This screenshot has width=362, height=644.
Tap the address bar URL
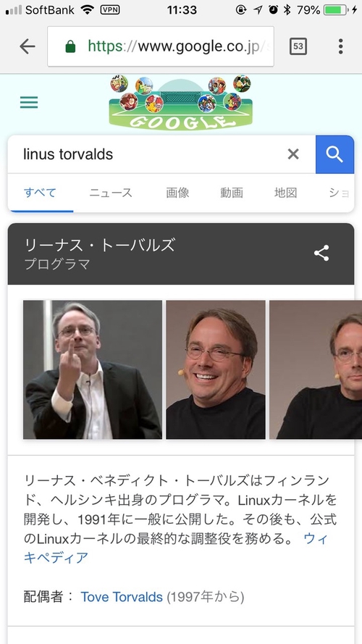pos(161,46)
